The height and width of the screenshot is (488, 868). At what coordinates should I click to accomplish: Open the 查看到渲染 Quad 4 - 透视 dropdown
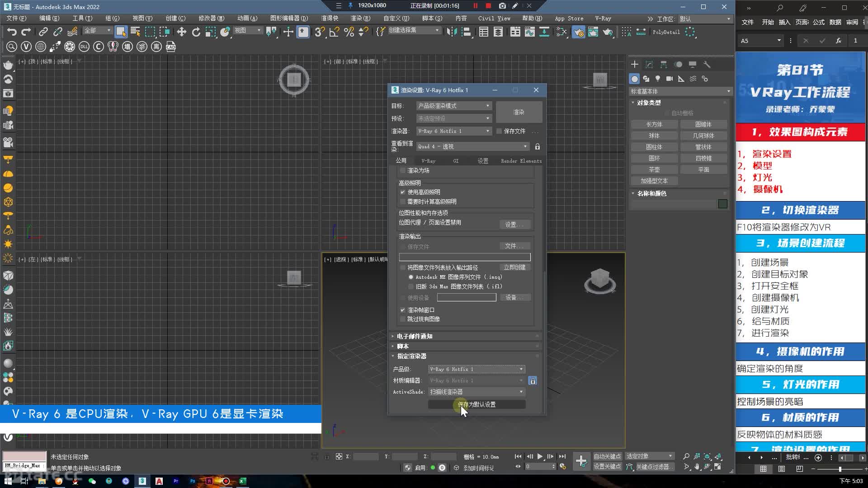pos(472,146)
